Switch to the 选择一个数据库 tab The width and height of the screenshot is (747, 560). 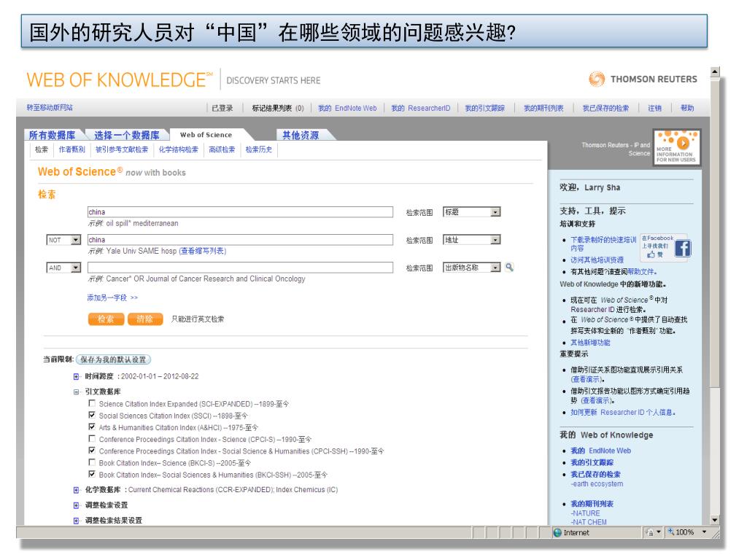click(127, 135)
